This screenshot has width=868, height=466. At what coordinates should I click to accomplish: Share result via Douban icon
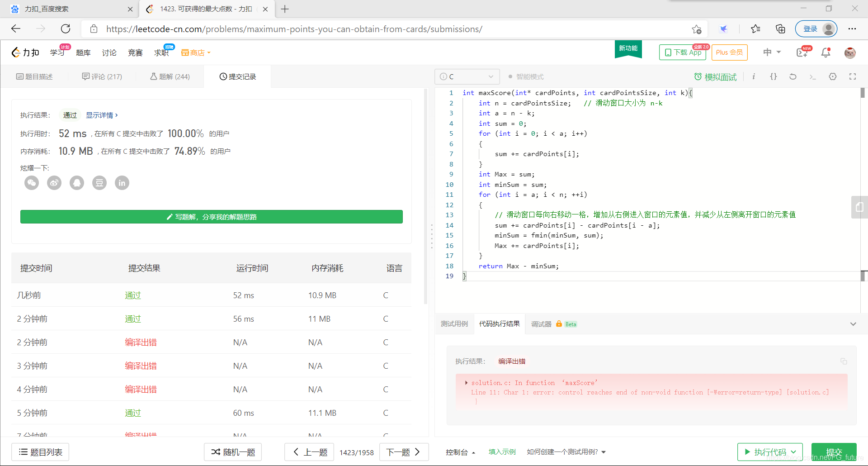pyautogui.click(x=99, y=183)
